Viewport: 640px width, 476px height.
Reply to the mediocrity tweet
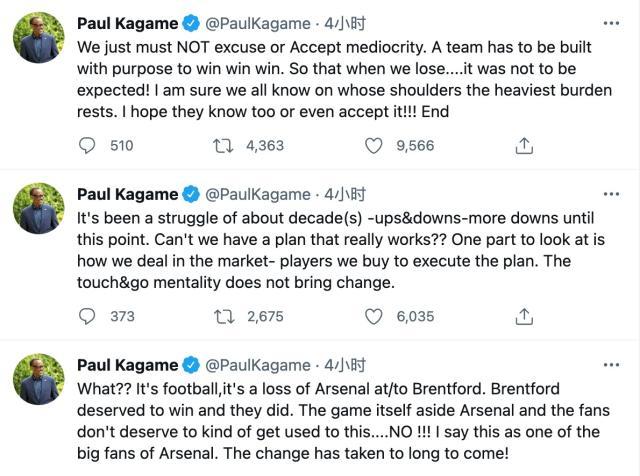(x=88, y=146)
